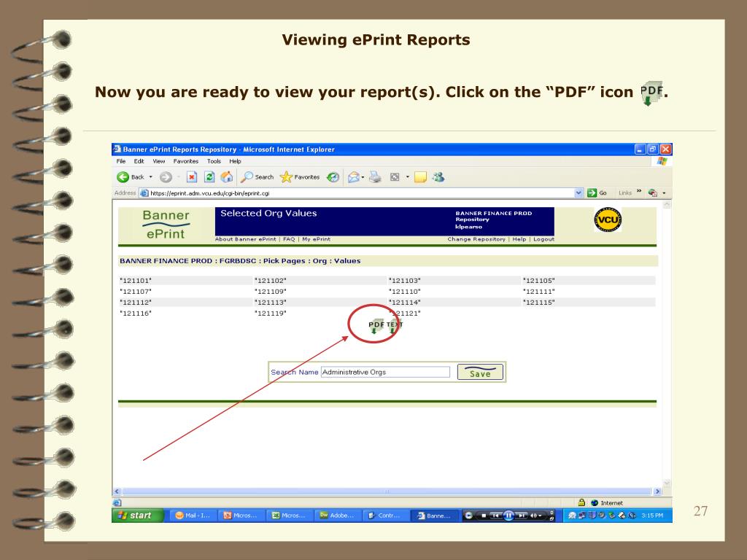
Task: Expand the Links toolbar chevron
Action: pos(639,192)
